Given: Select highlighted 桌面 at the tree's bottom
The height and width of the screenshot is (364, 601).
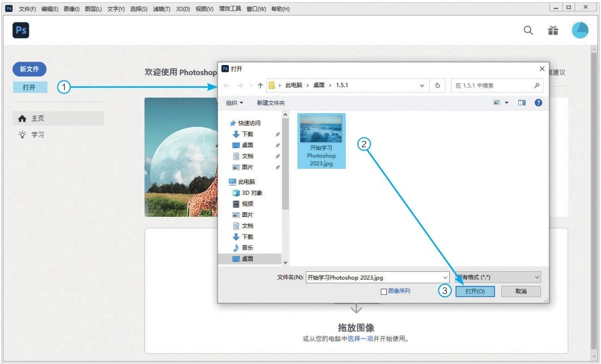Looking at the screenshot, I should pyautogui.click(x=250, y=259).
